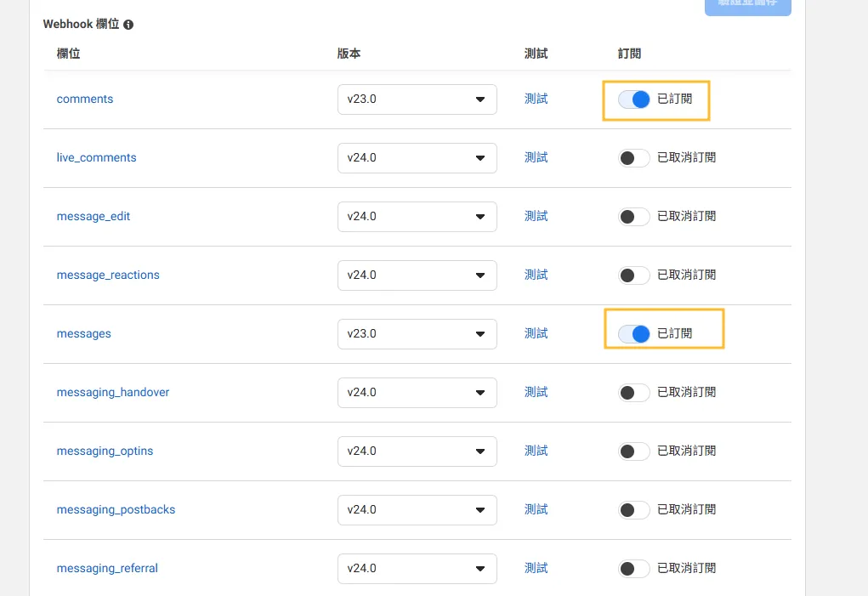868x596 pixels.
Task: Turn off the comments subscription toggle
Action: click(634, 99)
